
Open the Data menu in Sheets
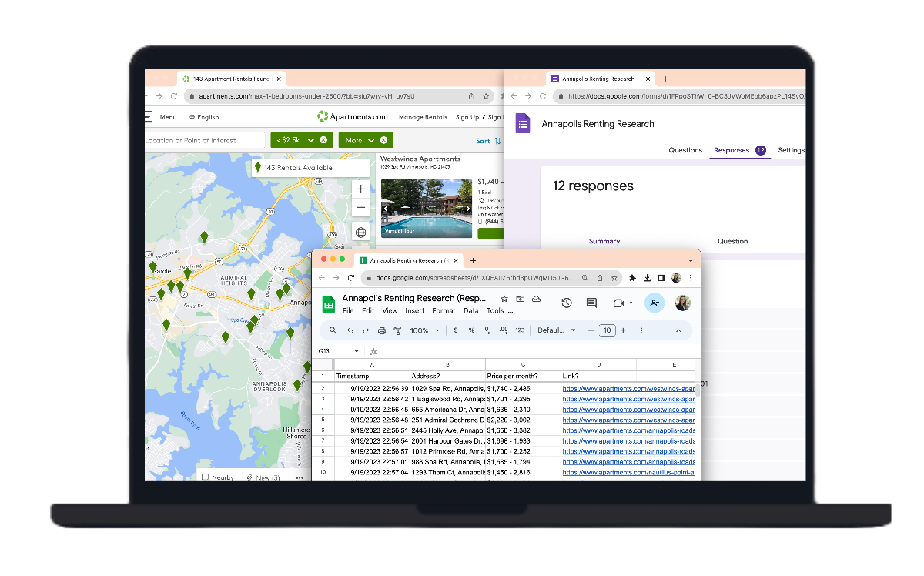pos(470,311)
